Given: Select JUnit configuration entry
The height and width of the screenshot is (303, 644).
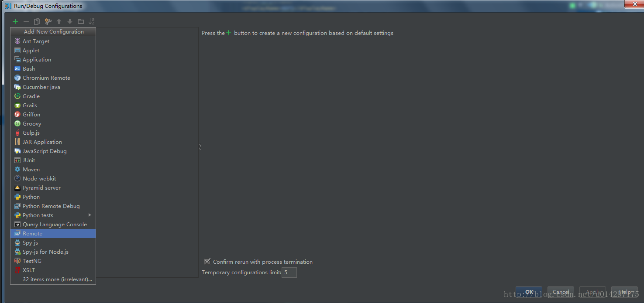Looking at the screenshot, I should [53, 160].
